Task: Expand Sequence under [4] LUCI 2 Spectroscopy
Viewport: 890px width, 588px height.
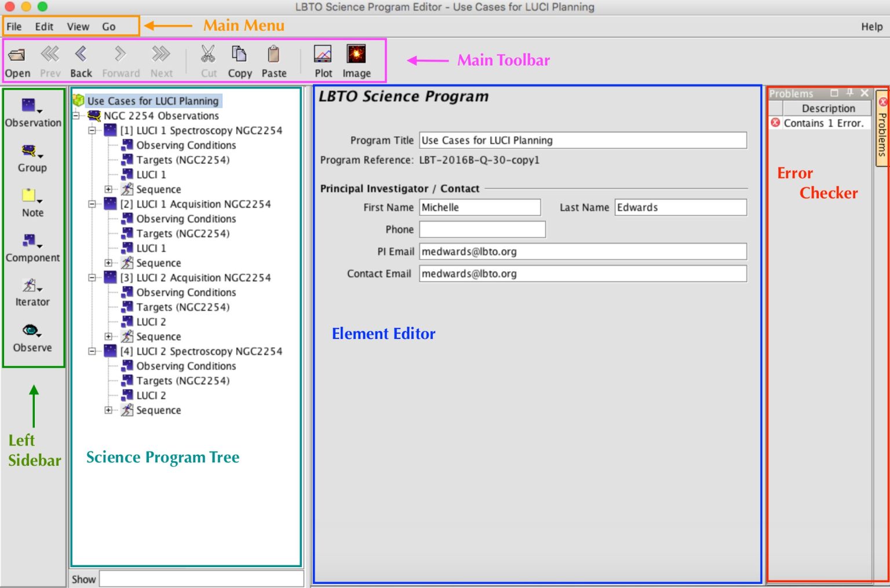Action: (x=108, y=410)
